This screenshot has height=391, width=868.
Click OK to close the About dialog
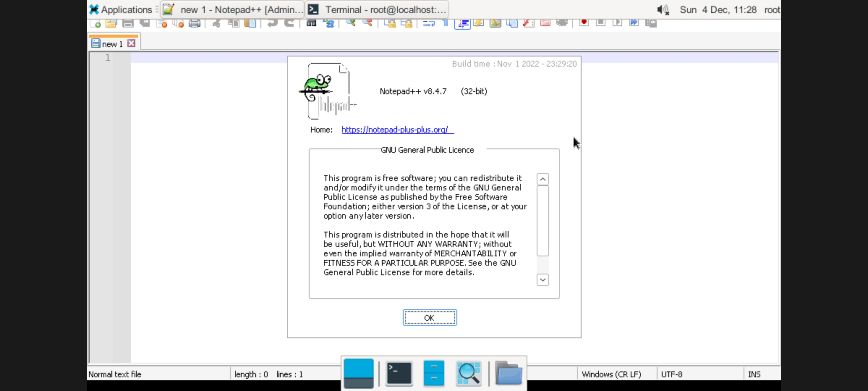coord(429,318)
